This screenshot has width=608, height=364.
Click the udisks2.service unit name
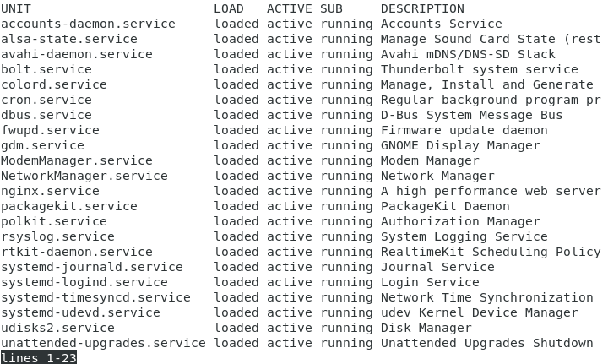coord(57,328)
